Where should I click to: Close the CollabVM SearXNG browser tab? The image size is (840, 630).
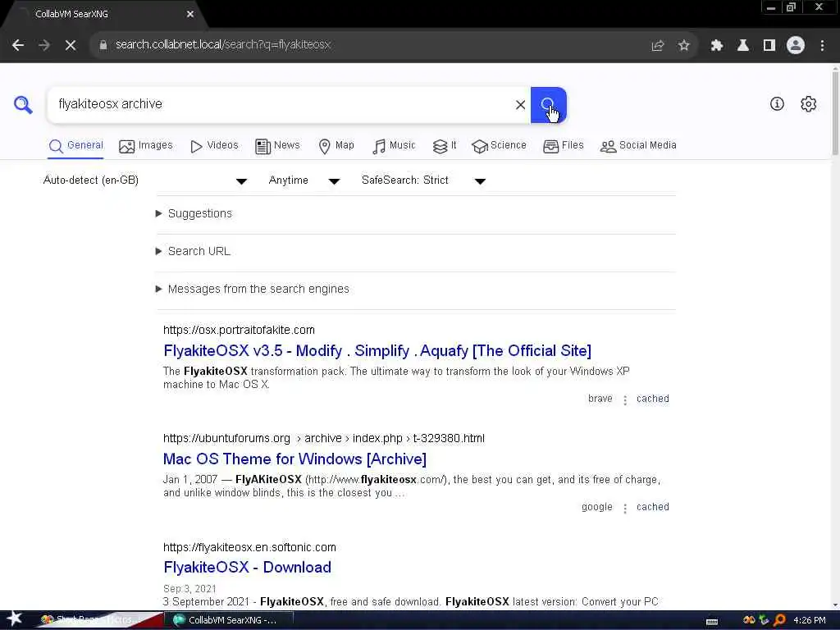click(x=190, y=14)
